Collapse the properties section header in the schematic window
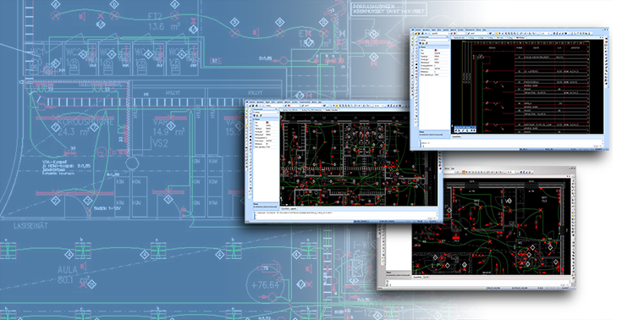 coord(434,47)
